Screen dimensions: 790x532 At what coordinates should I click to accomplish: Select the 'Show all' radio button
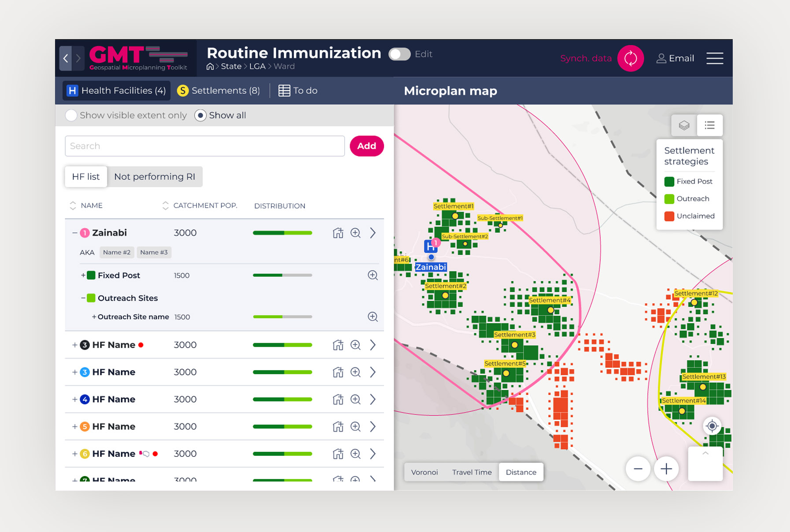pos(200,115)
